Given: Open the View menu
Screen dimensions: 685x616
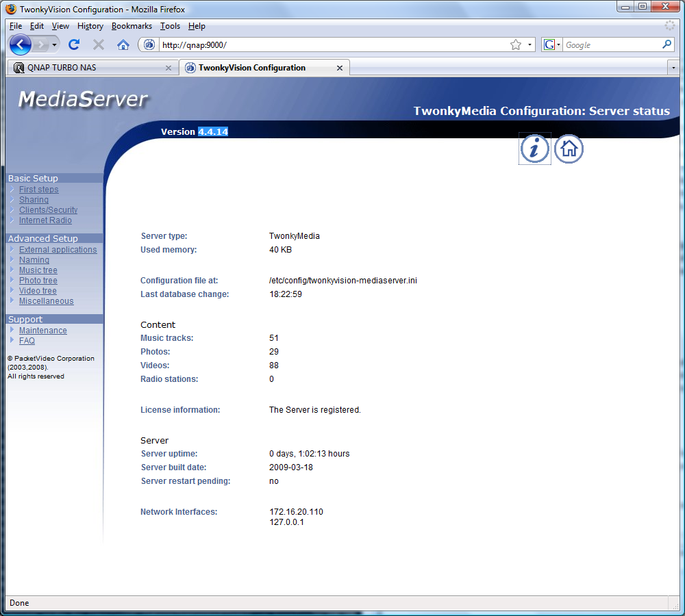Looking at the screenshot, I should pyautogui.click(x=60, y=26).
